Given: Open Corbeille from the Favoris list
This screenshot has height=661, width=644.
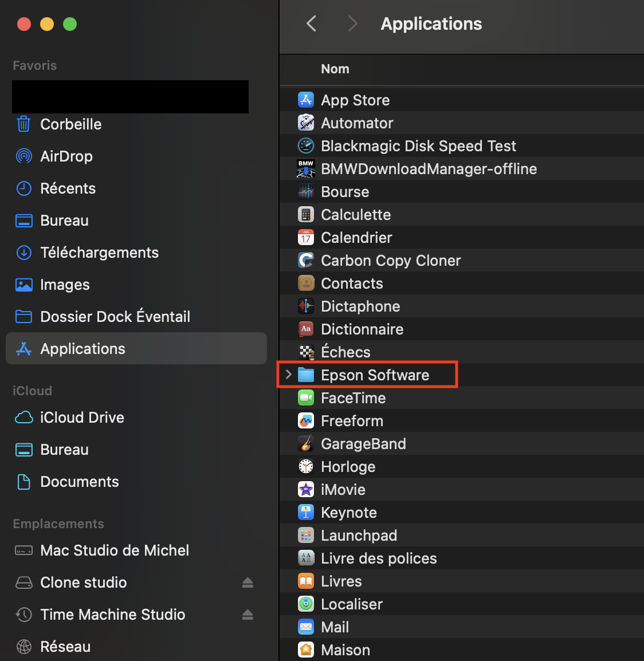Looking at the screenshot, I should [x=70, y=124].
